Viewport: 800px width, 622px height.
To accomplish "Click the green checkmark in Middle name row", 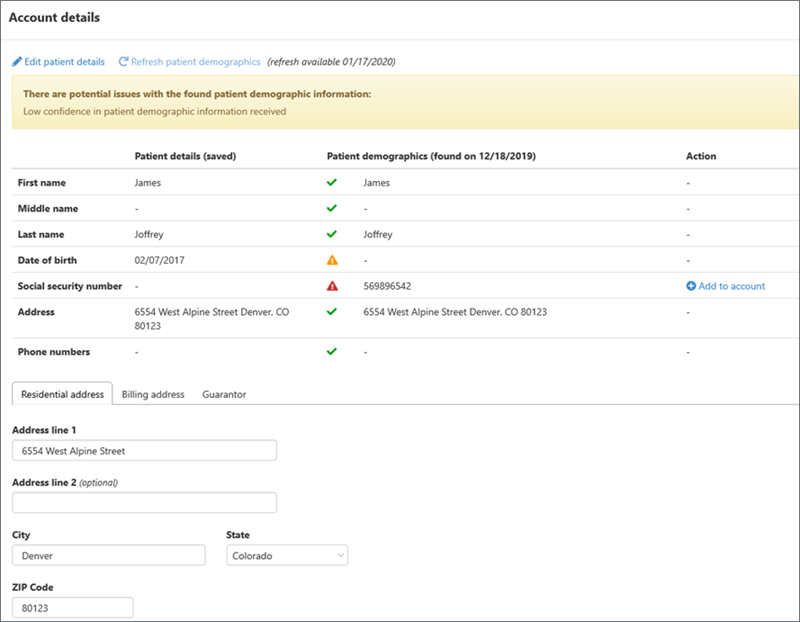I will (332, 208).
